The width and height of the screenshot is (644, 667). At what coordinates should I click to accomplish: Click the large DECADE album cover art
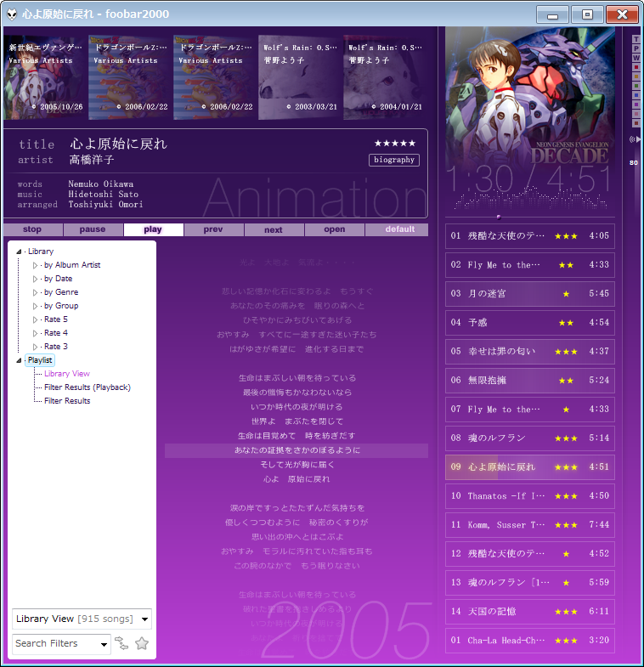tap(530, 98)
